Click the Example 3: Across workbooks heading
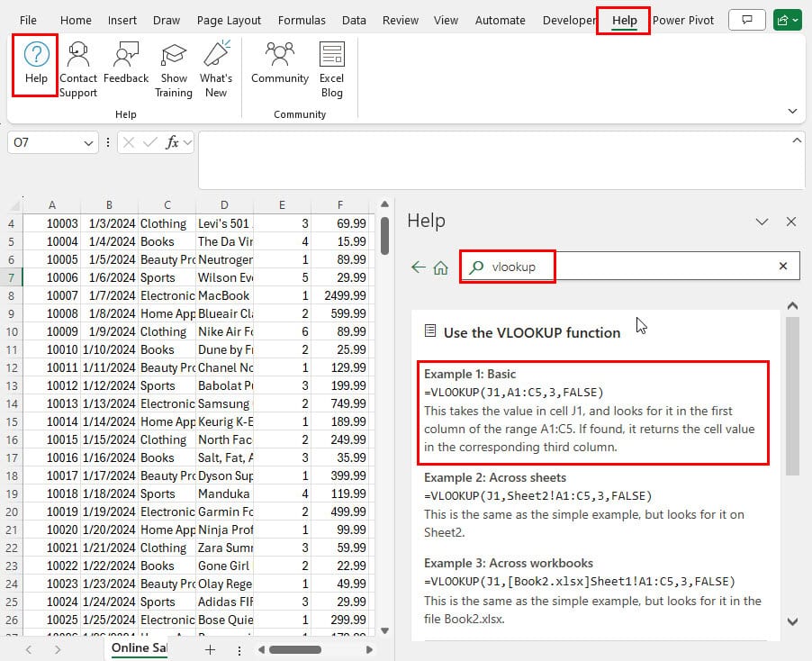Screen dimensions: 812x661 point(508,563)
